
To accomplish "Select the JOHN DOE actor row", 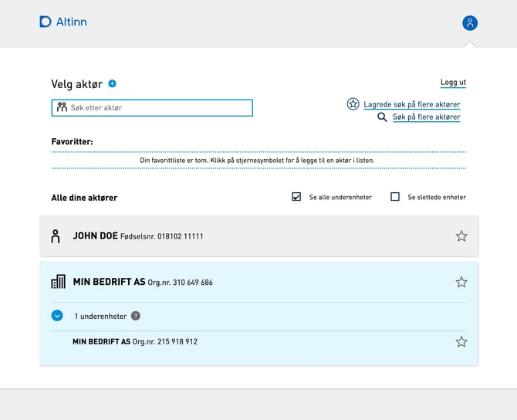I will [258, 236].
